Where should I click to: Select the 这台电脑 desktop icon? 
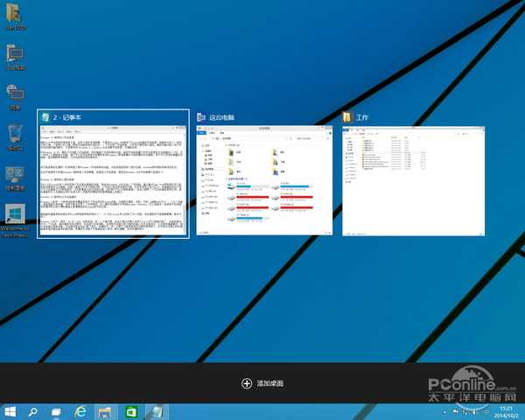[16, 57]
